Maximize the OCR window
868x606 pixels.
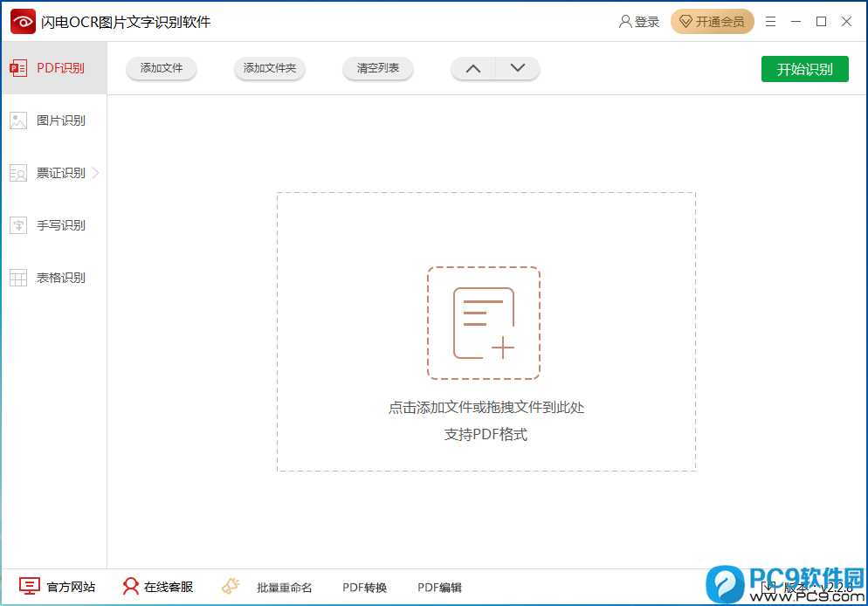(822, 22)
